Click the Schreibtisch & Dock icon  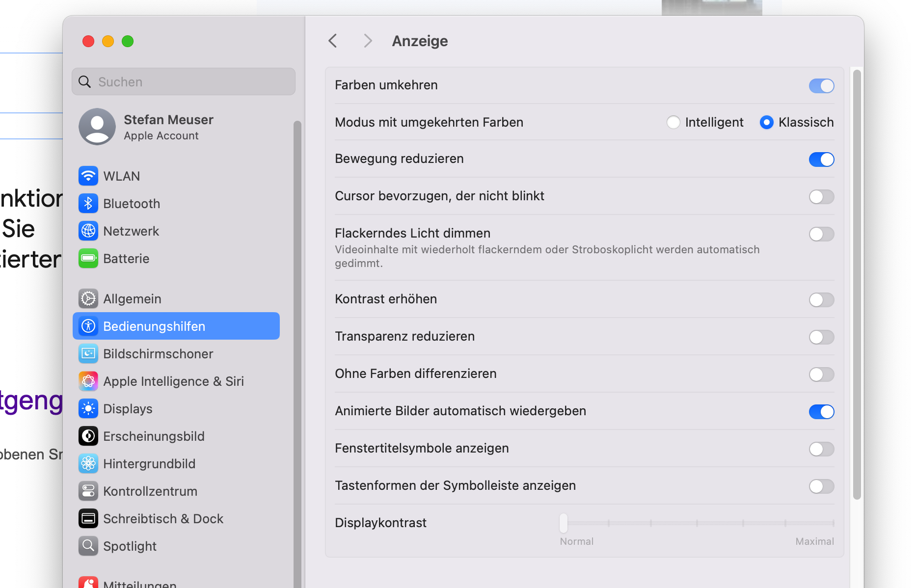click(88, 518)
